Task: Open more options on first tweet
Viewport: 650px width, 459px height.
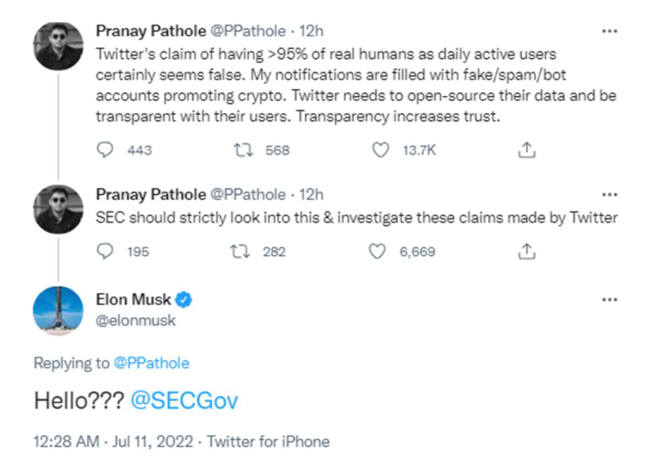Action: pos(609,30)
